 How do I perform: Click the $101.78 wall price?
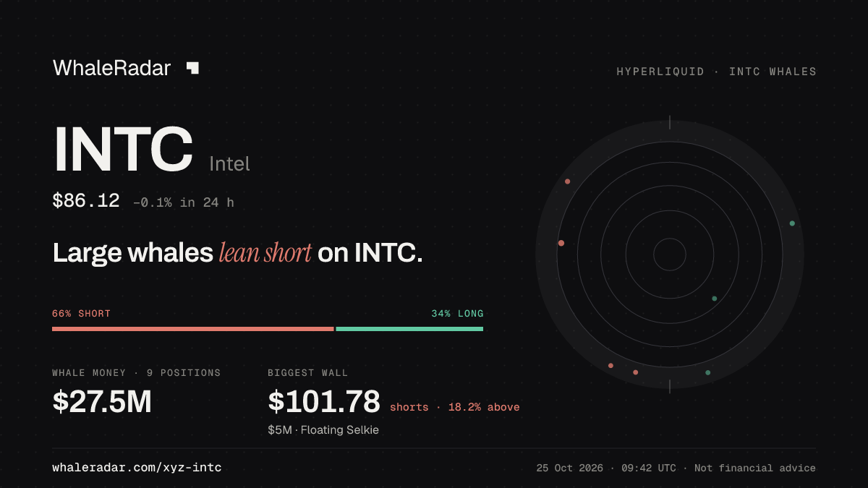pyautogui.click(x=324, y=402)
